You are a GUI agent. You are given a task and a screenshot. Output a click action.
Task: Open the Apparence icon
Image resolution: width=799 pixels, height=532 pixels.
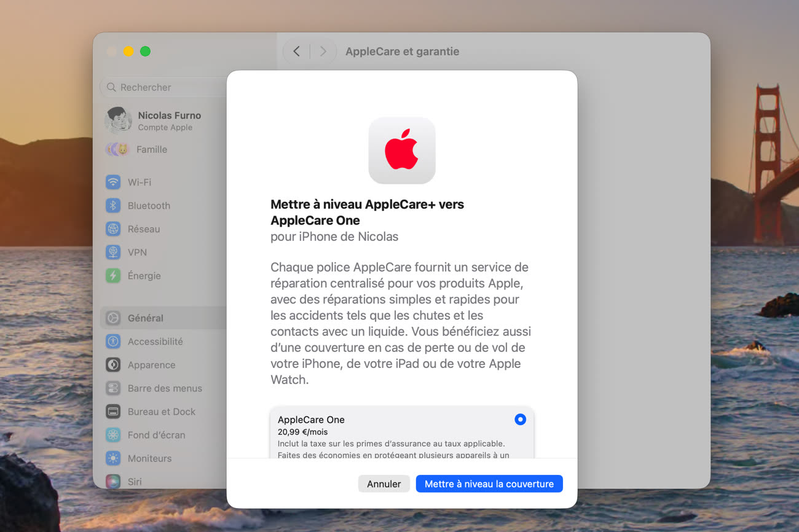[113, 365]
